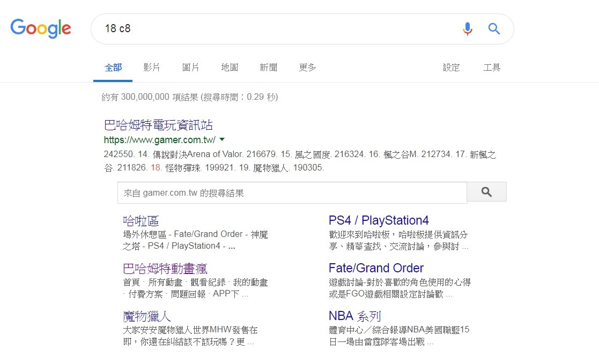599x364 pixels.
Task: Click the gamer.com.tw site search button
Action: pyautogui.click(x=487, y=192)
